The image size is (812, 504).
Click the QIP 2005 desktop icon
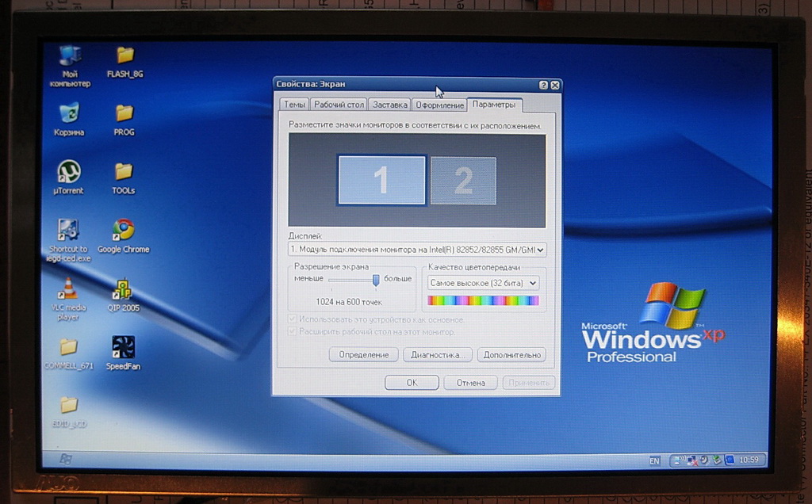(123, 289)
